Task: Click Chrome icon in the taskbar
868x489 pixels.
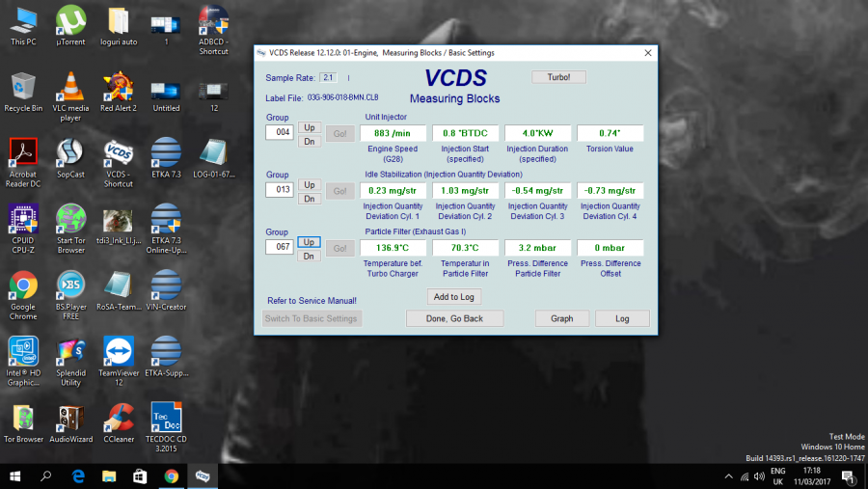Action: click(171, 475)
